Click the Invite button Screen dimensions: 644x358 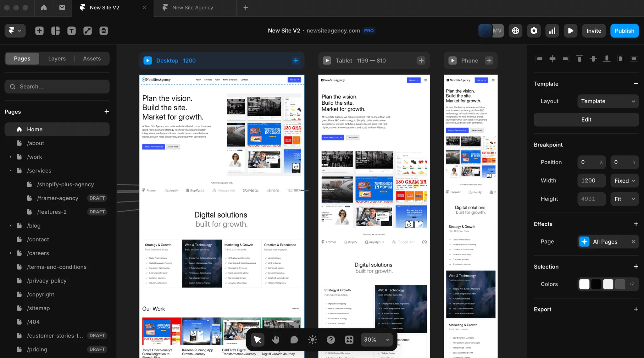(594, 30)
